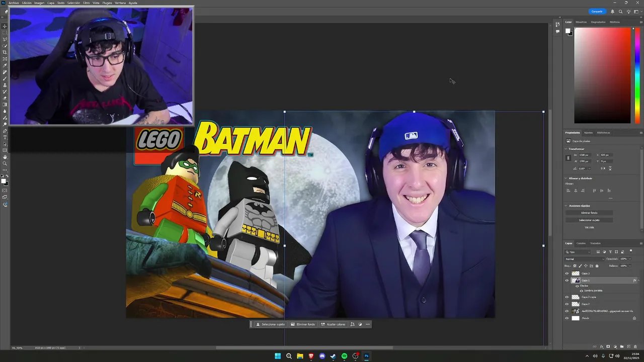The width and height of the screenshot is (644, 362).
Task: Add layer mask icon
Action: click(x=608, y=346)
